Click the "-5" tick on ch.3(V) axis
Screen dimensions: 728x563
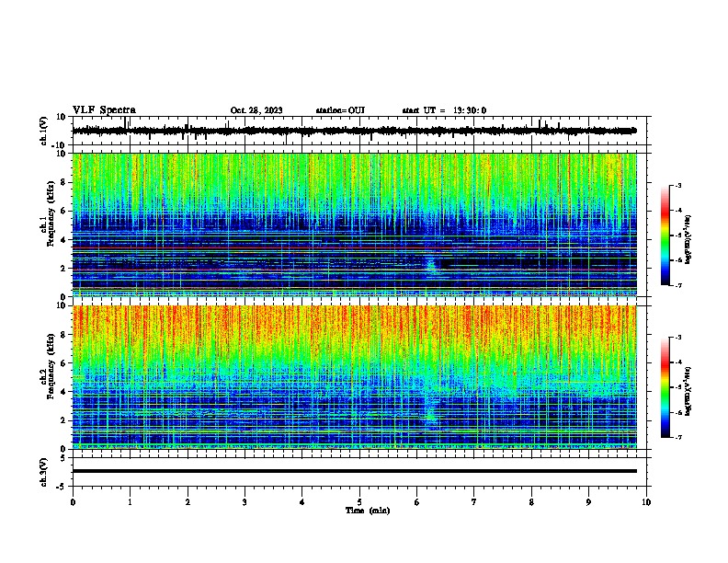(62, 487)
